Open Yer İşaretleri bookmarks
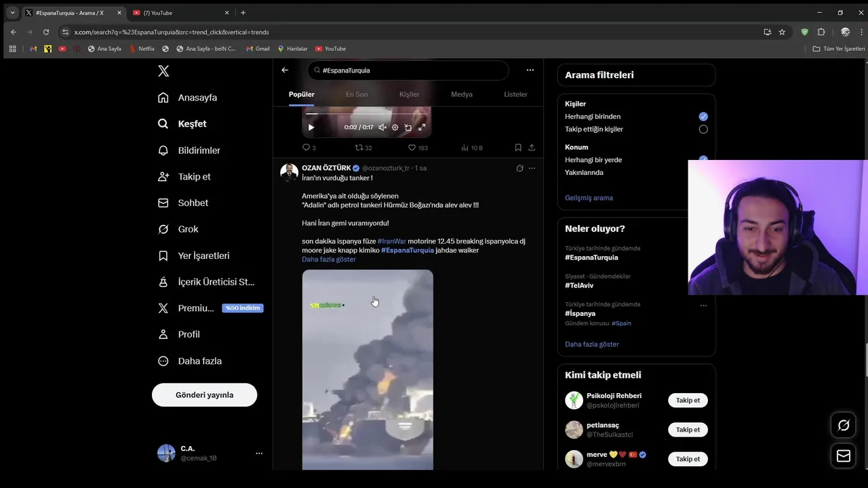Screen dimensions: 868x488 coord(194,256)
